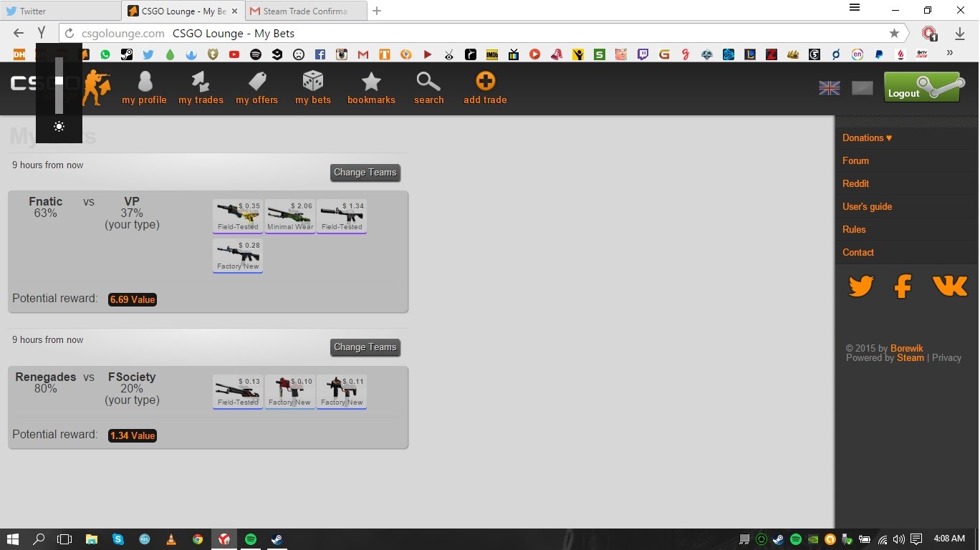The height and width of the screenshot is (550, 980).
Task: Open the User's guide link
Action: [x=867, y=206]
